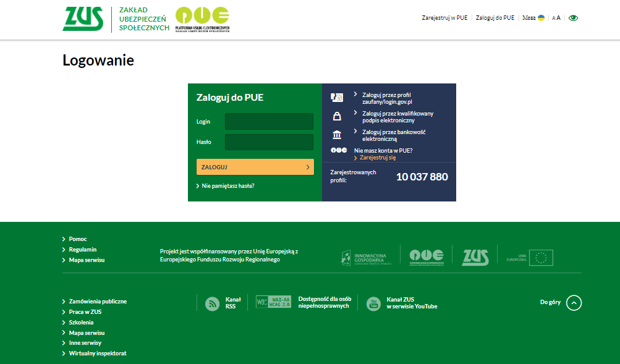Click the bank building icon
This screenshot has width=620, height=364.
pyautogui.click(x=337, y=135)
